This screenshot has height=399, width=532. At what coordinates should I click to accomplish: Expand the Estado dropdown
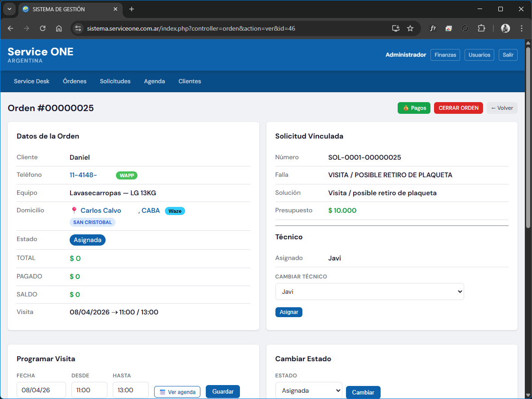click(x=309, y=390)
